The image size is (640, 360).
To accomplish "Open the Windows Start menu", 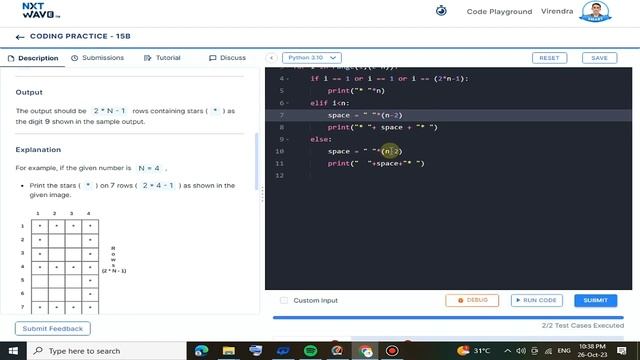I will (x=13, y=351).
